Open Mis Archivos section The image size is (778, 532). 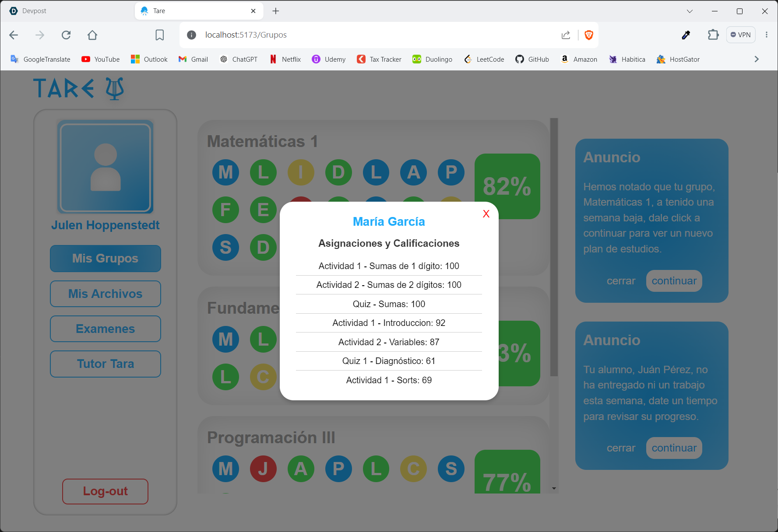(x=106, y=294)
